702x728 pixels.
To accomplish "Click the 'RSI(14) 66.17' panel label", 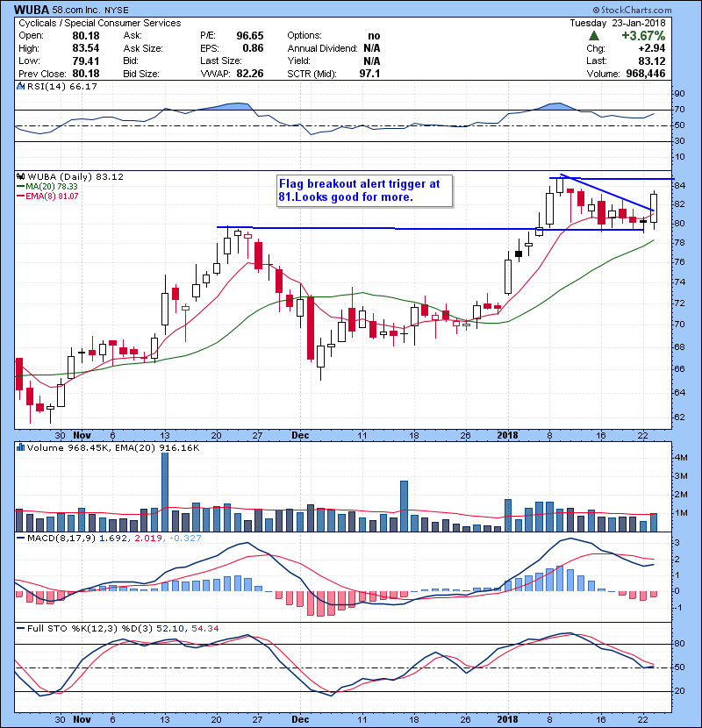I will 62,86.
